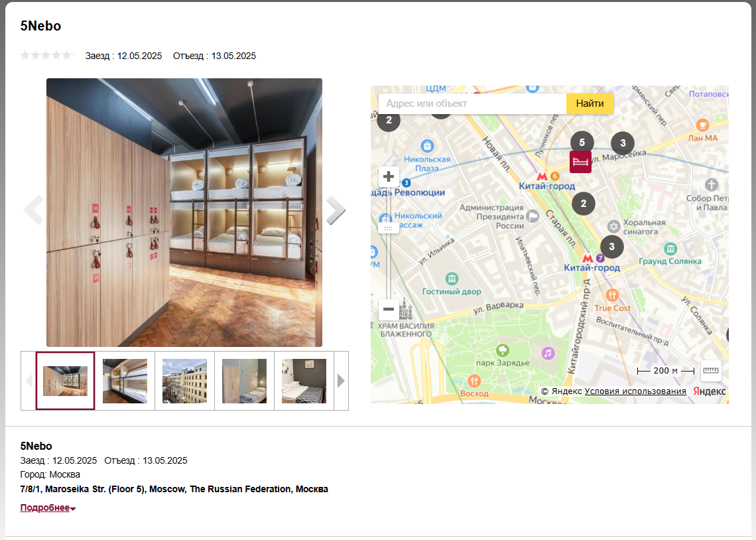756x540 pixels.
Task: Open the fourth thumbnail with wooden wardrobe
Action: tap(245, 381)
